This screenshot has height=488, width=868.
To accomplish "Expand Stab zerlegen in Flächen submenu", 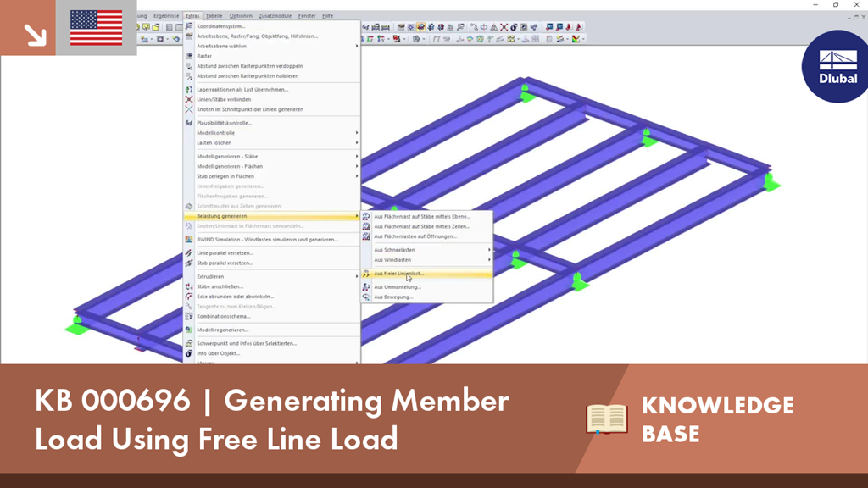I will tap(271, 176).
